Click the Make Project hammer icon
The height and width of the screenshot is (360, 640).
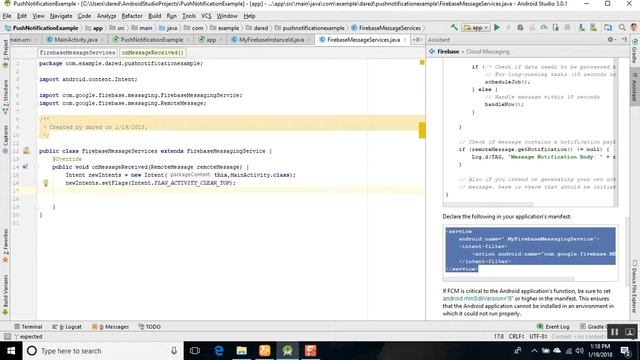(x=454, y=27)
